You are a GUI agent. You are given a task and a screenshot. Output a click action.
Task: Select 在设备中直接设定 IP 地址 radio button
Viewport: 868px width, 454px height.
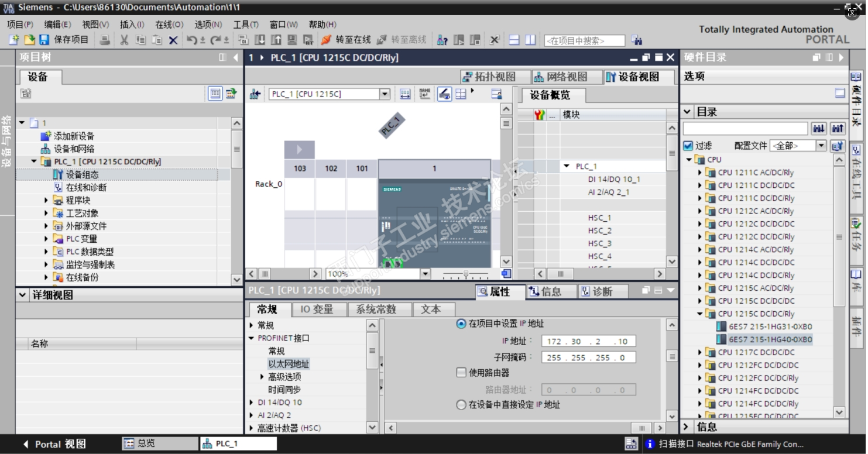pyautogui.click(x=461, y=405)
